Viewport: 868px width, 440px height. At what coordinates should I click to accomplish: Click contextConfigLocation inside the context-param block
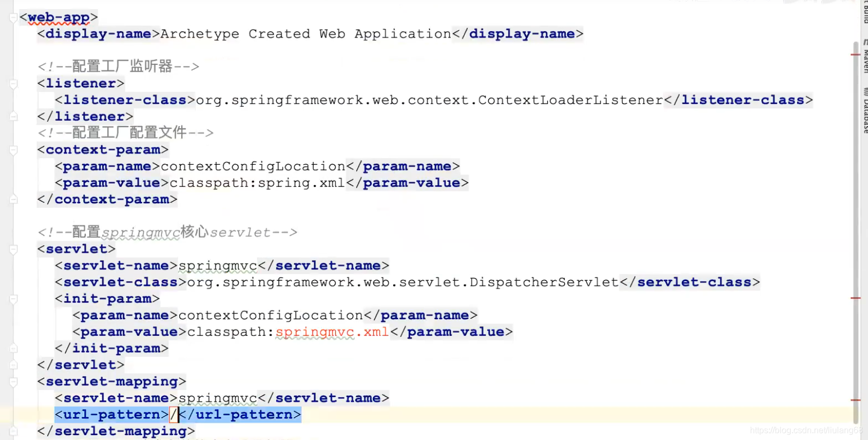(253, 166)
